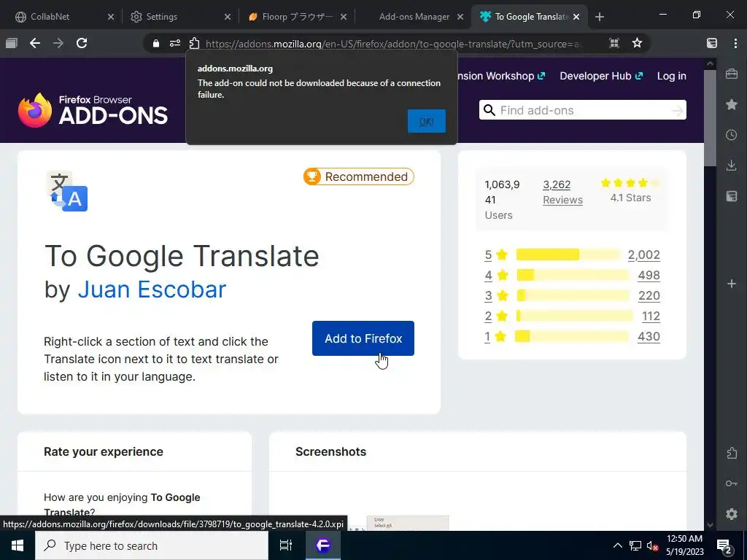
Task: Open the Windows Start menu
Action: (x=18, y=545)
